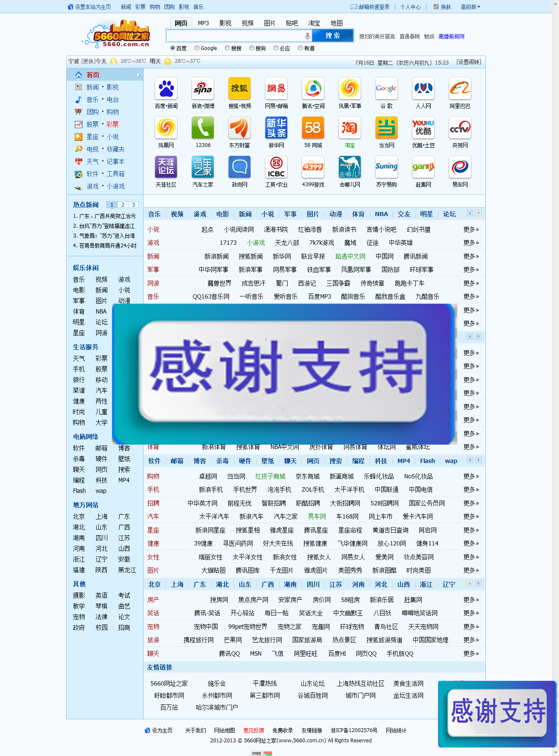Switch to hot news page 3 tab

[133, 205]
